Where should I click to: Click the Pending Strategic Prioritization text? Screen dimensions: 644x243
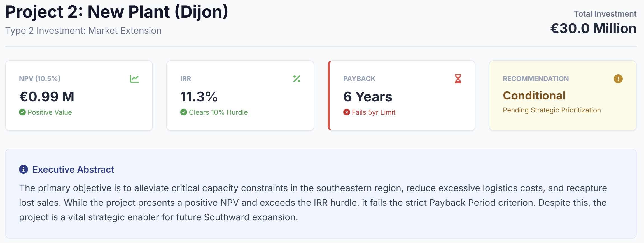click(552, 110)
